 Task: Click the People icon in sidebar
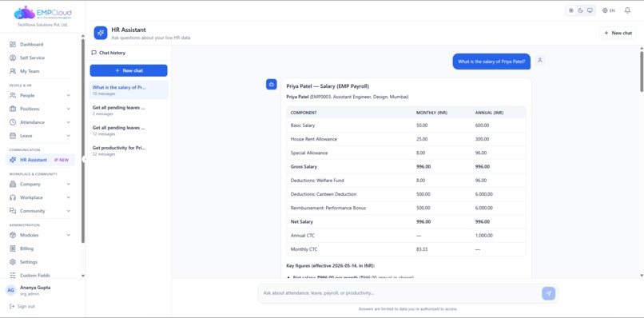(13, 95)
